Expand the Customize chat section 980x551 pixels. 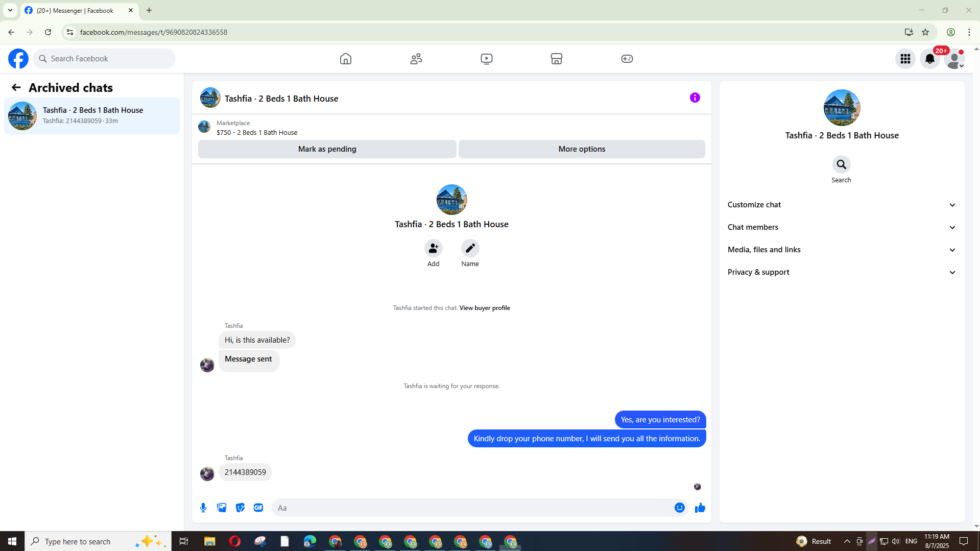coord(842,205)
